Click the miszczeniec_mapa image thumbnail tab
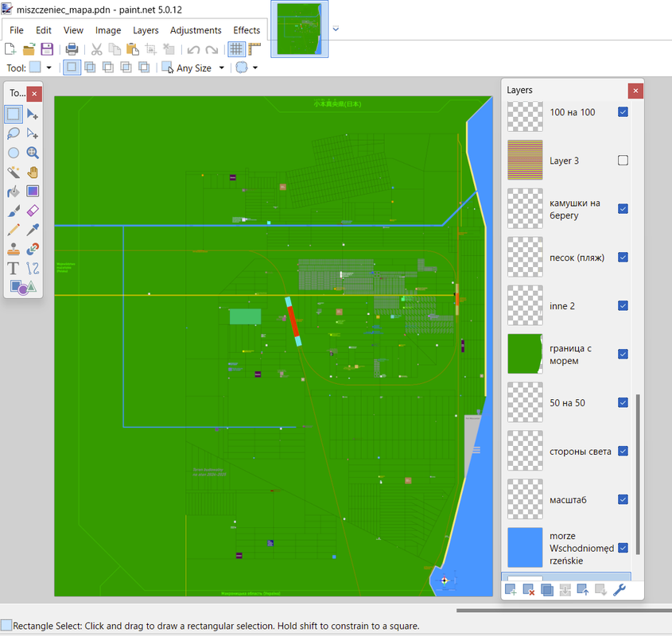Viewport: 672px width, 636px height. [x=300, y=29]
